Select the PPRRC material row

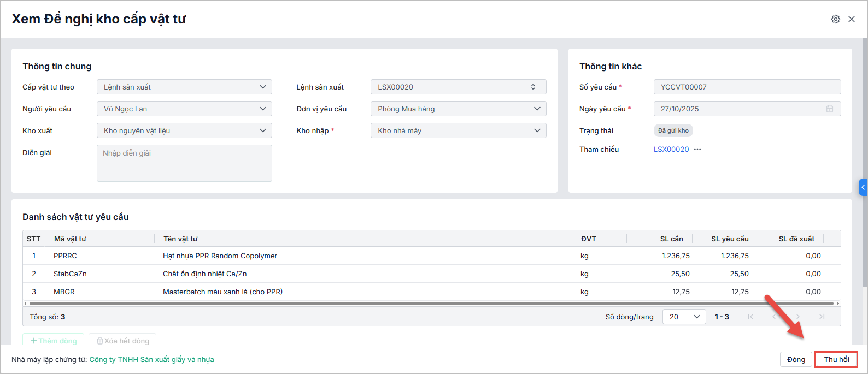219,256
